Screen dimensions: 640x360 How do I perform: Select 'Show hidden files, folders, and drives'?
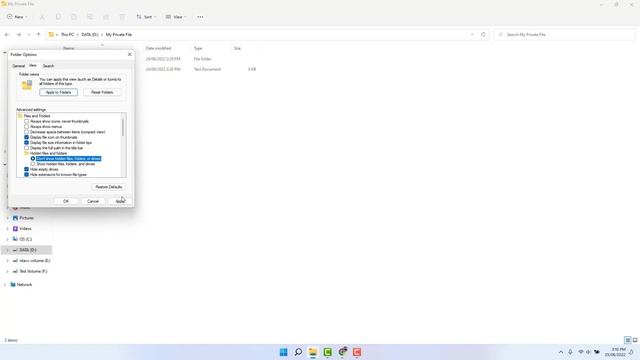(x=33, y=164)
